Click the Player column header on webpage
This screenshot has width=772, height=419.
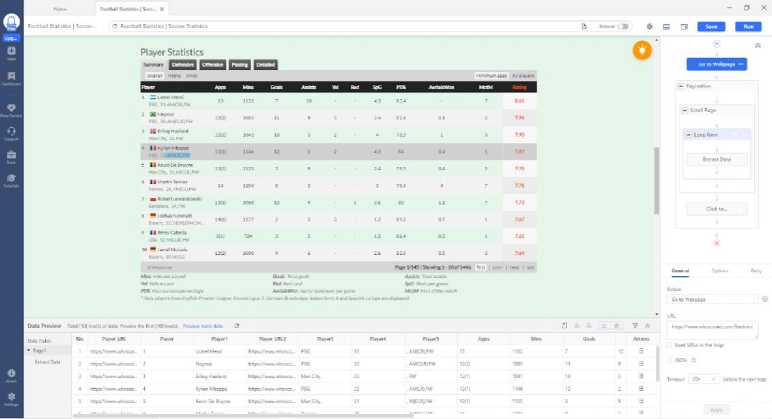click(x=148, y=87)
